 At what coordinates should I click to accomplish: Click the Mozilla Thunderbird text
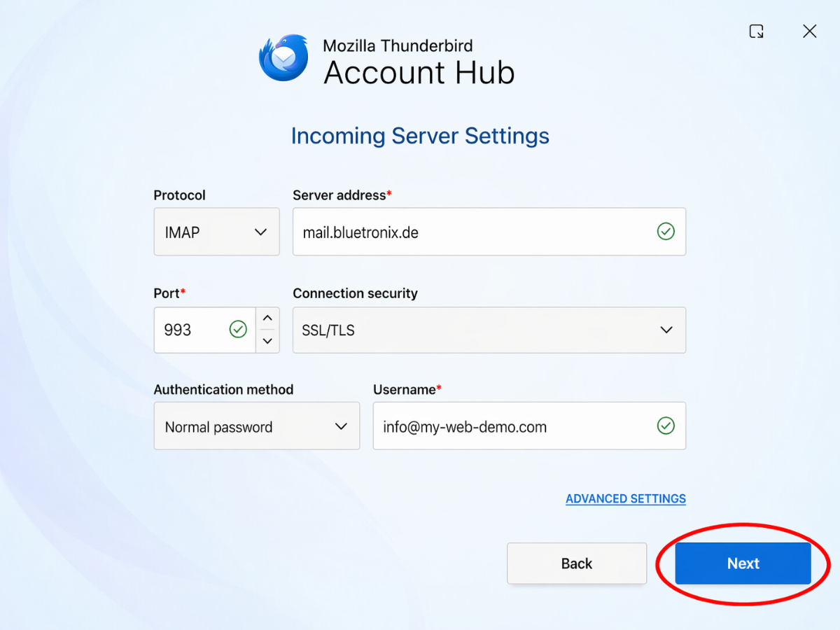398,46
